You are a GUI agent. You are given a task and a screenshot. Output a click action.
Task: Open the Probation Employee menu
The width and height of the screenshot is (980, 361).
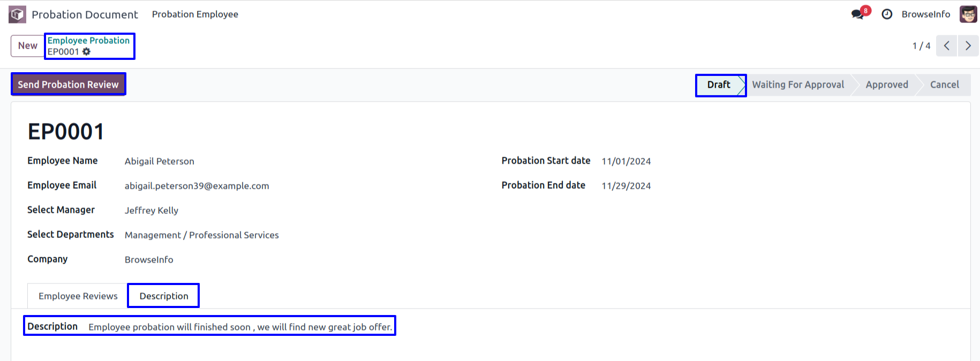pyautogui.click(x=195, y=14)
